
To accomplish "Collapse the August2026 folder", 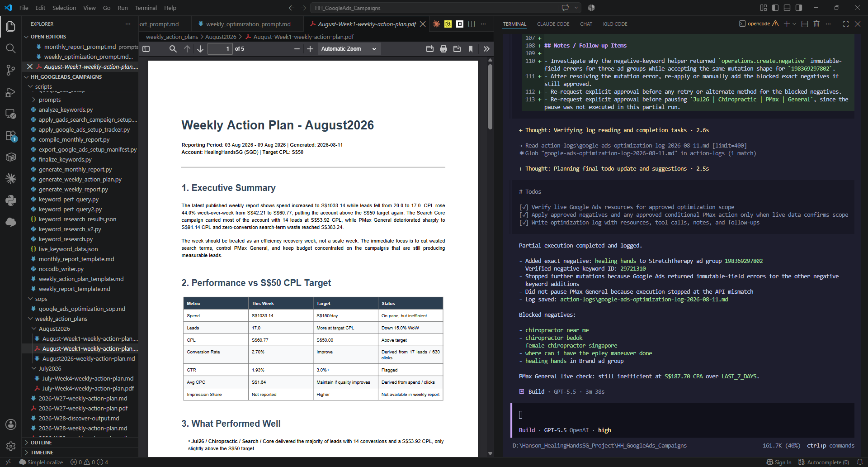I will (x=54, y=329).
